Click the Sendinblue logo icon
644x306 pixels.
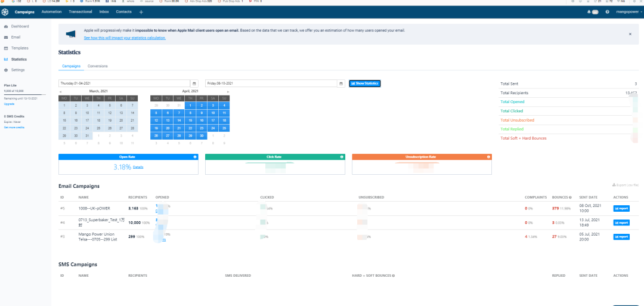[x=5, y=12]
